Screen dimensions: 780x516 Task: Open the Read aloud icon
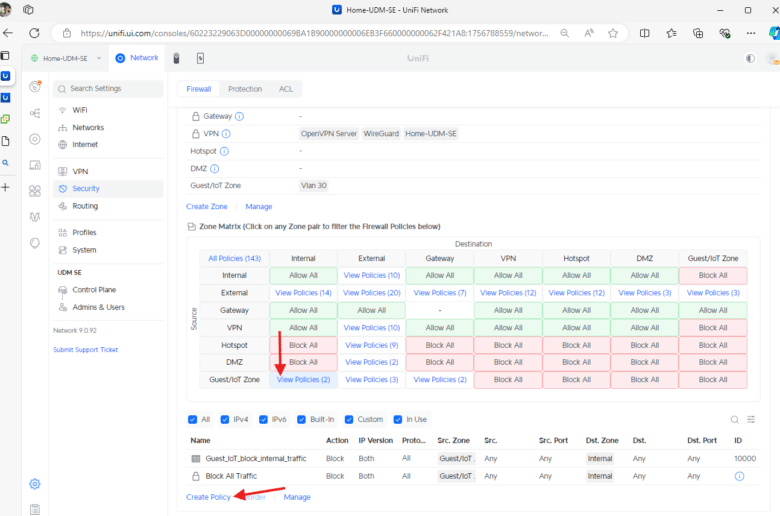click(589, 33)
